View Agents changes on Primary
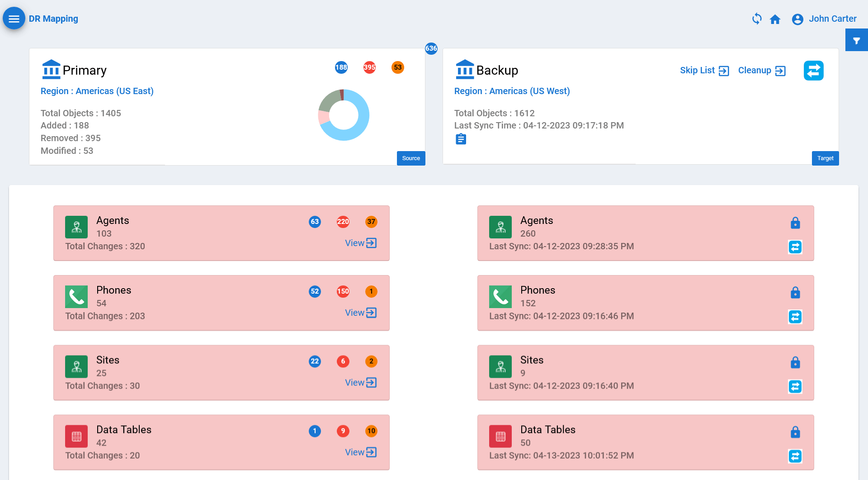 (x=361, y=243)
